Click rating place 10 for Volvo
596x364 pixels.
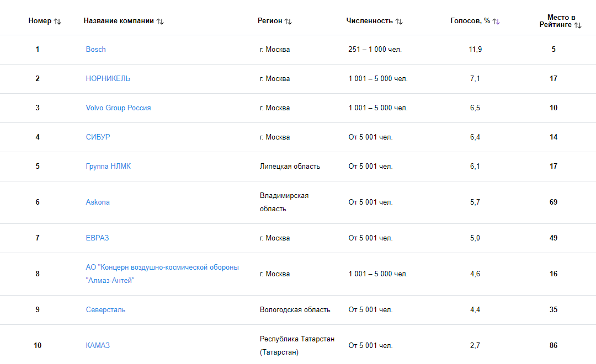pos(554,108)
